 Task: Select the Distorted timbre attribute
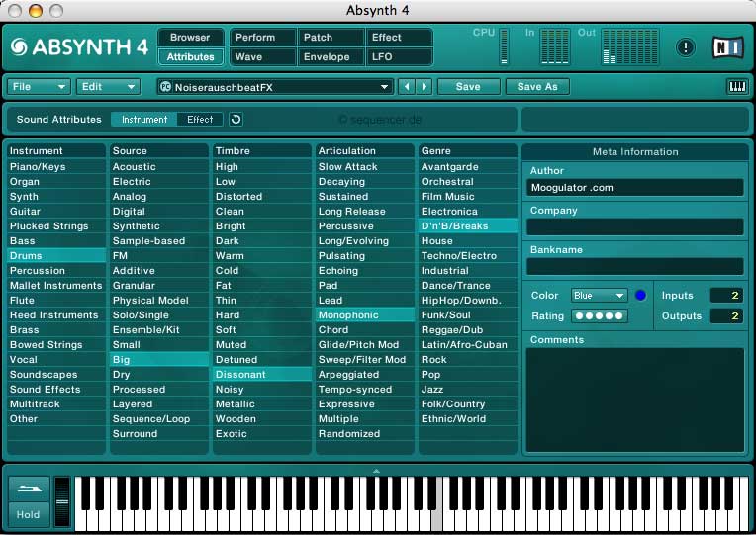[x=262, y=196]
